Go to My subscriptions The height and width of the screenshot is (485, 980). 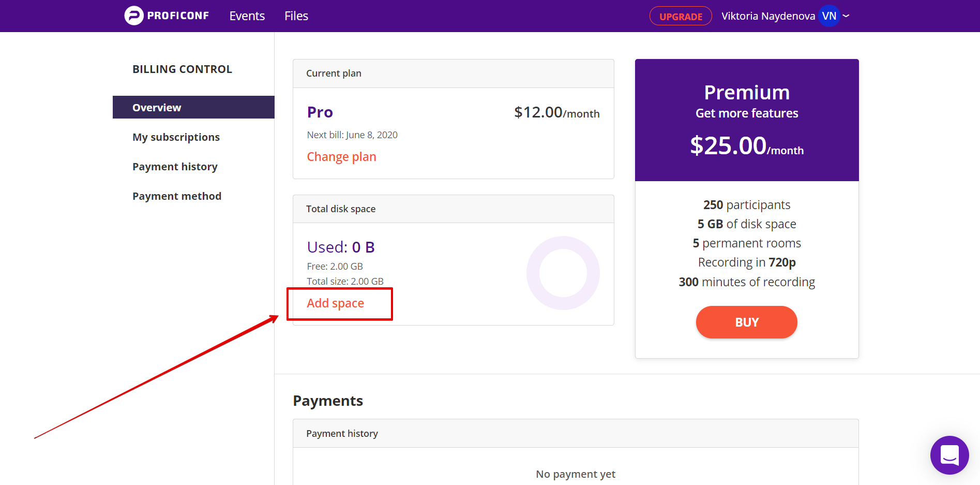(x=176, y=137)
